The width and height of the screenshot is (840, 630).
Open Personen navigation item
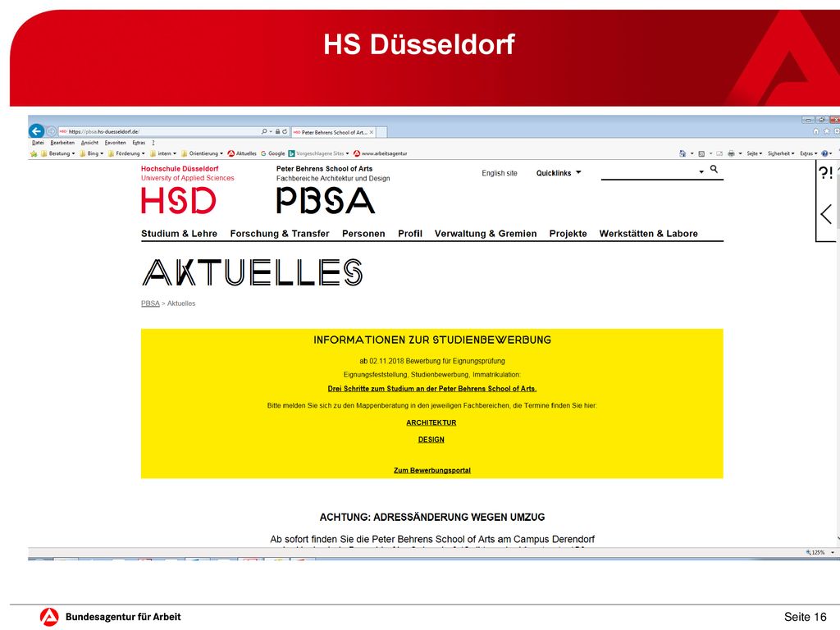click(363, 234)
